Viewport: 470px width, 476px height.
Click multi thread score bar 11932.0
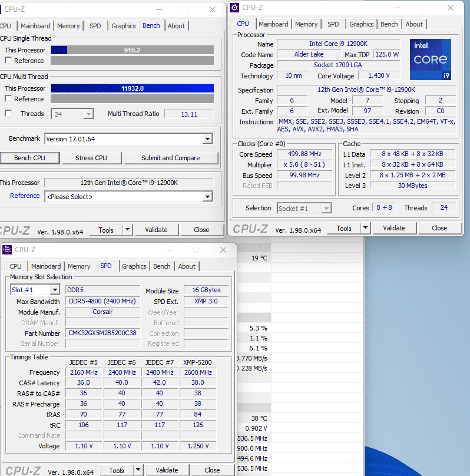click(x=133, y=88)
